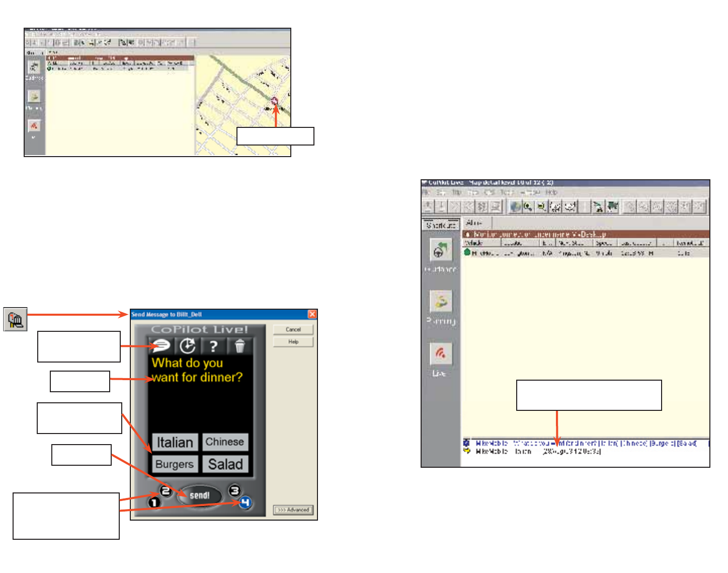This screenshot has width=728, height=573.
Task: Open the Help menu in CoPilot Live
Action: pos(552,192)
